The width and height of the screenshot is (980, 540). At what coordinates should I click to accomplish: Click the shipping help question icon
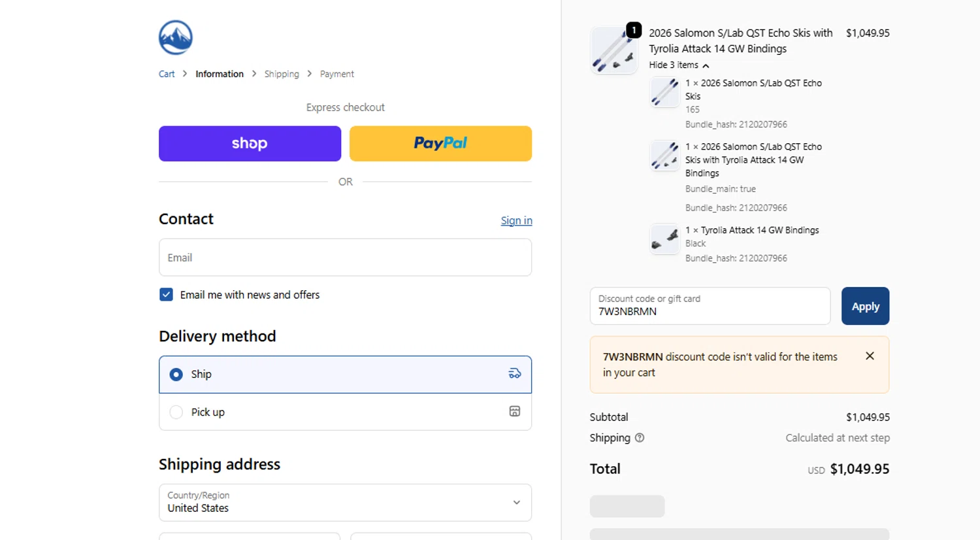click(640, 438)
